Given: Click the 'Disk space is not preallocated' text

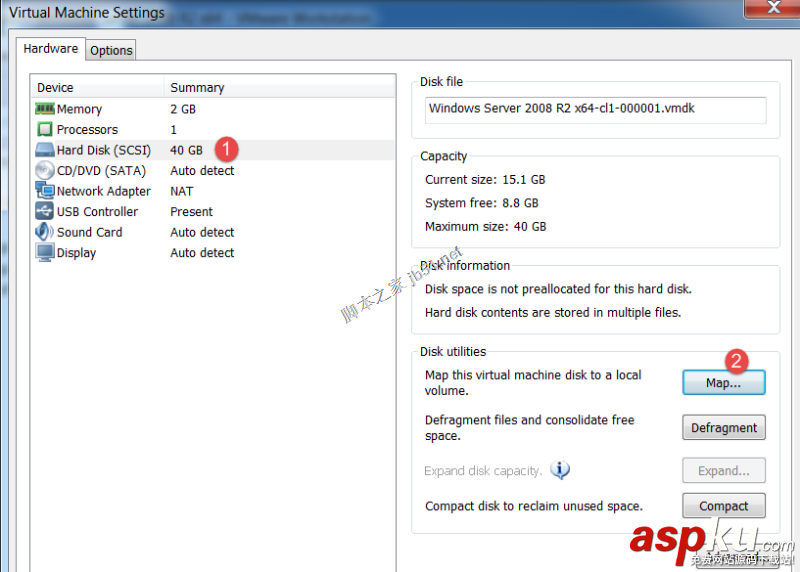Looking at the screenshot, I should pyautogui.click(x=558, y=289).
